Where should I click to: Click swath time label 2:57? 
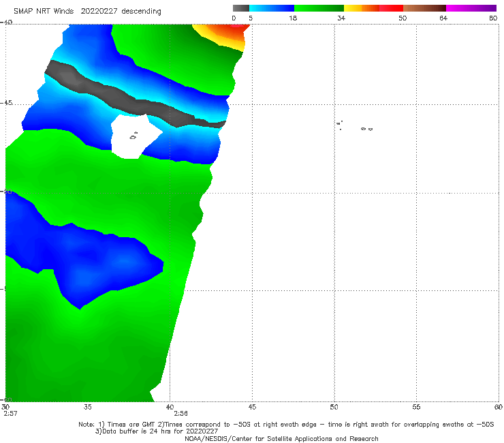point(10,414)
